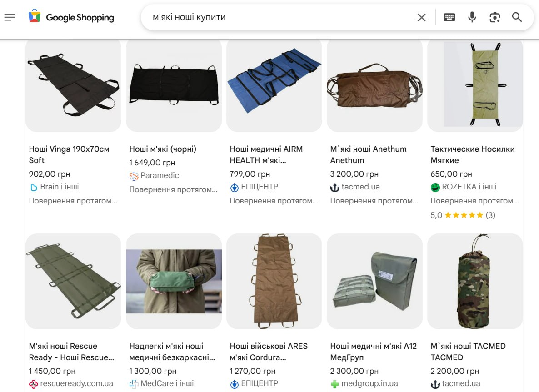Click the price "3 200,00 грн"

(x=354, y=174)
